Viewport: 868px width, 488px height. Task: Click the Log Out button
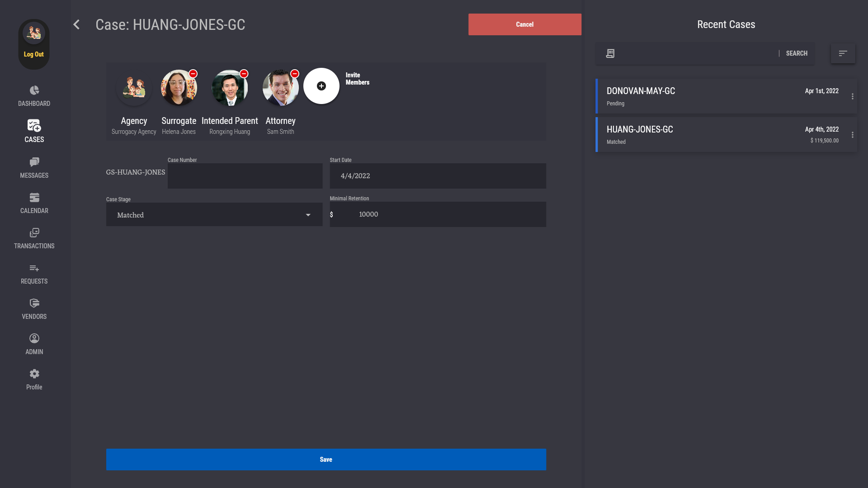click(34, 54)
